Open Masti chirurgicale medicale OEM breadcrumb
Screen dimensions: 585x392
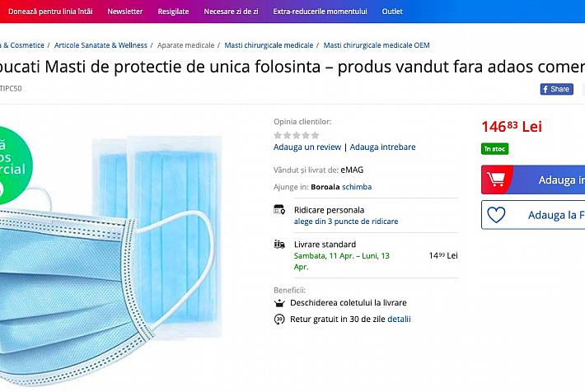tap(377, 45)
